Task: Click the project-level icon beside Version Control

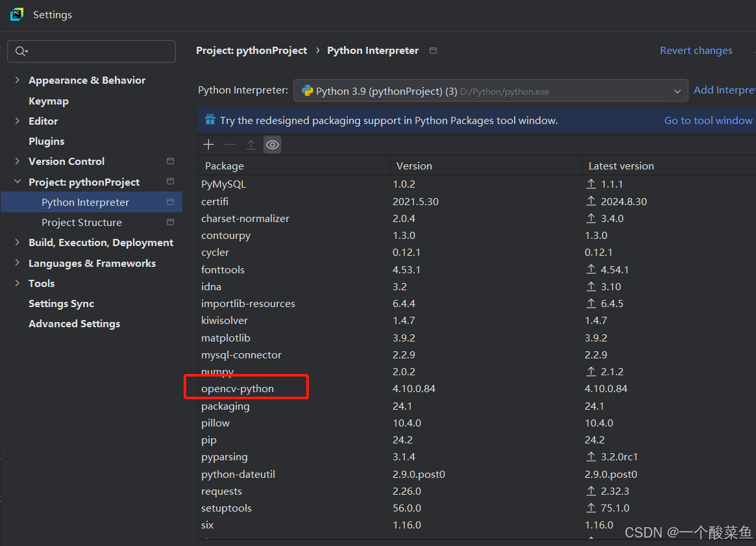Action: pos(170,161)
